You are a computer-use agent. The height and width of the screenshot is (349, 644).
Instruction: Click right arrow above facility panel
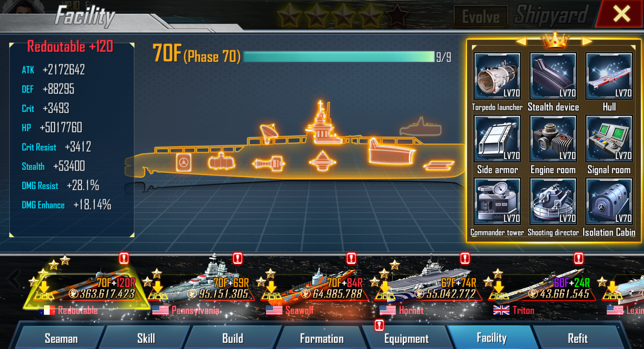coord(587,41)
